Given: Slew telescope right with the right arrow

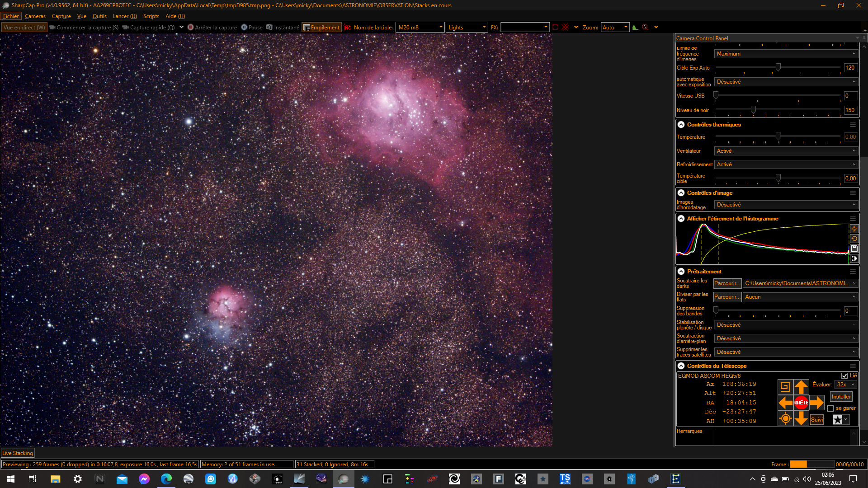Looking at the screenshot, I should pos(816,403).
